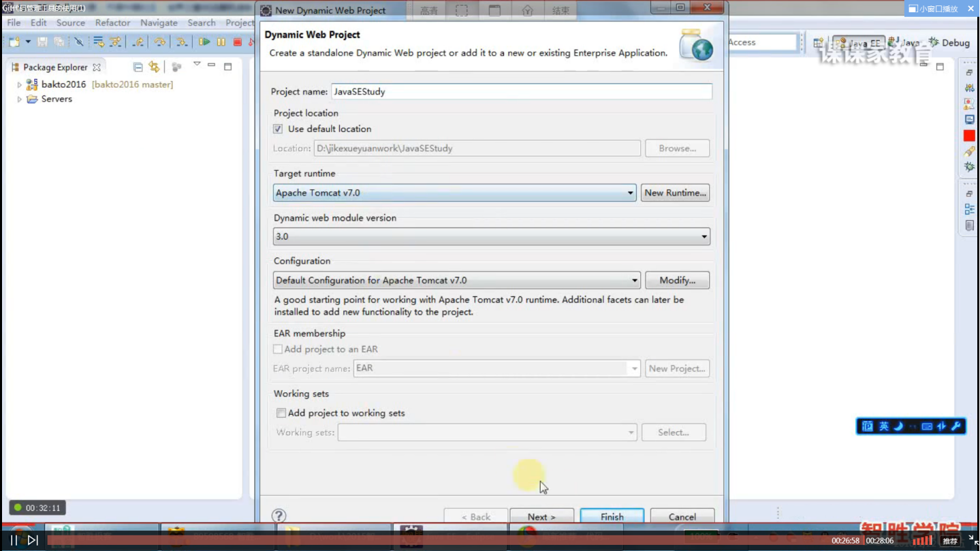980x551 pixels.
Task: Minimize the Package Explorer view
Action: tap(212, 65)
